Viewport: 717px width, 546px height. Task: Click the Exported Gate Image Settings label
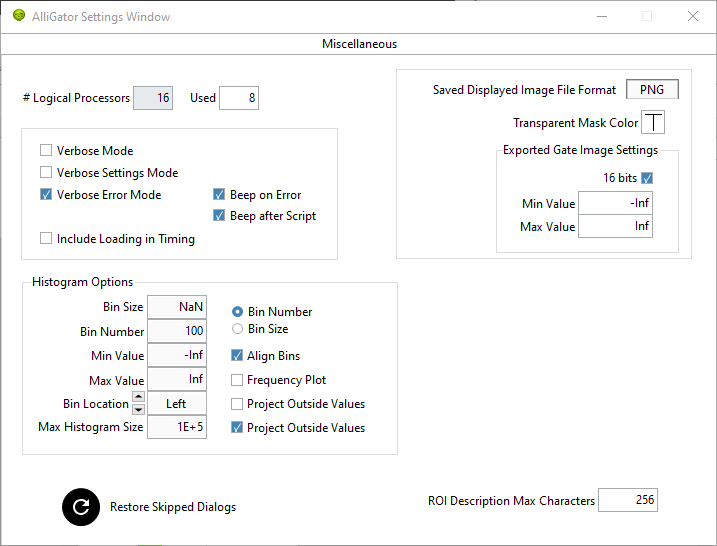pyautogui.click(x=580, y=150)
